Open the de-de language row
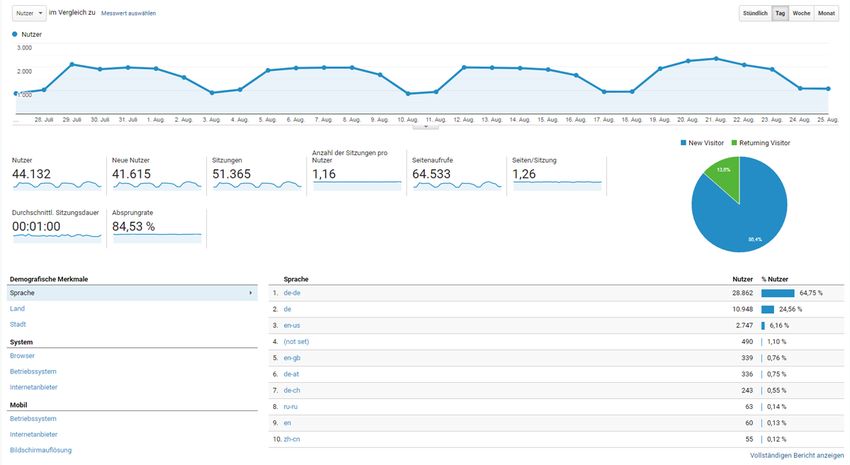This screenshot has height=465, width=850. tap(292, 293)
